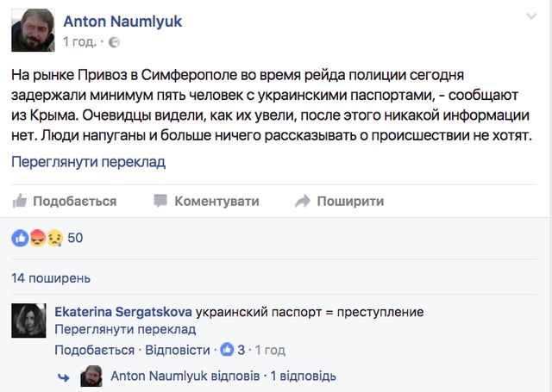Click Відповісти on Ekaterina's comment
Image resolution: width=552 pixels, height=392 pixels.
coord(176,350)
